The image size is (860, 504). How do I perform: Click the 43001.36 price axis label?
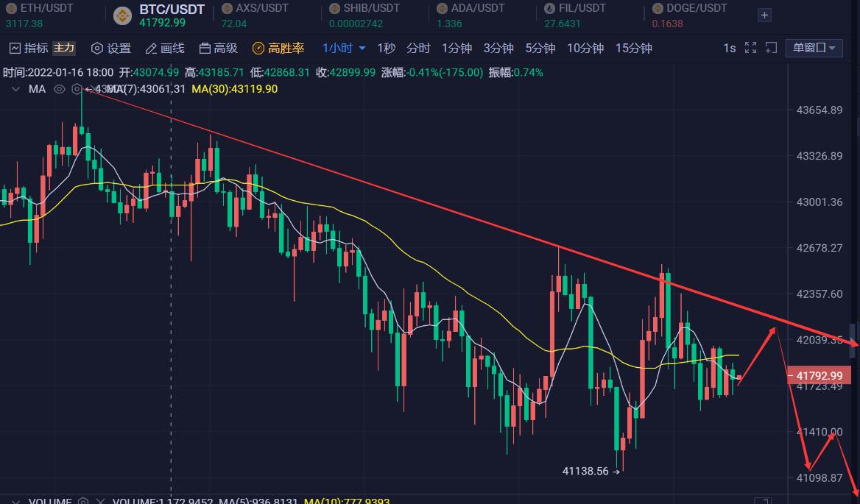tap(820, 202)
